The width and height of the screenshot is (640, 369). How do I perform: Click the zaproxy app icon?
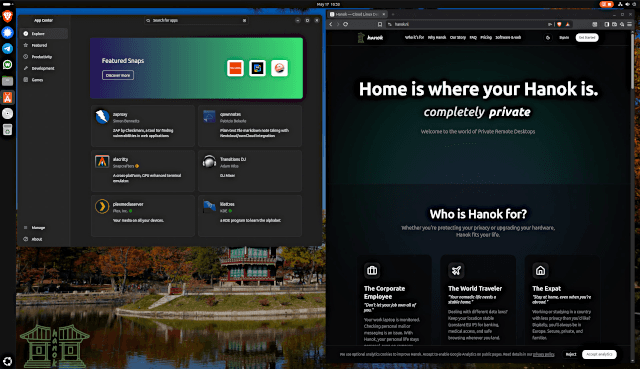pyautogui.click(x=102, y=117)
